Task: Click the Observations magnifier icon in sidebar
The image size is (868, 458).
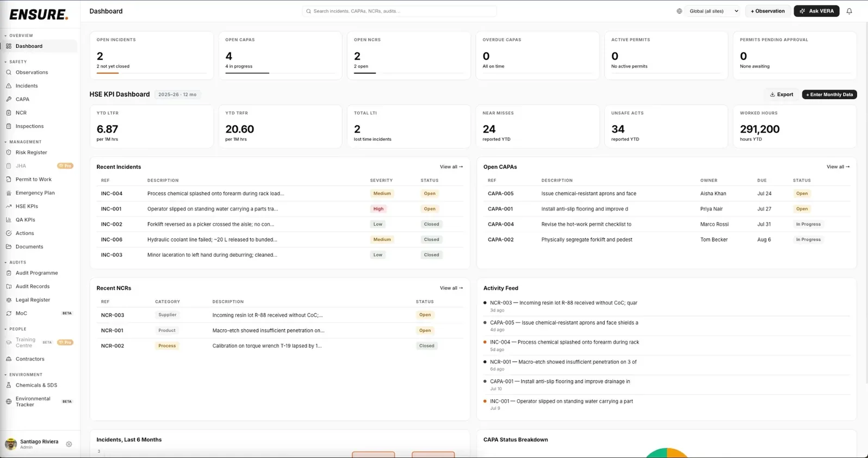Action: click(x=9, y=72)
